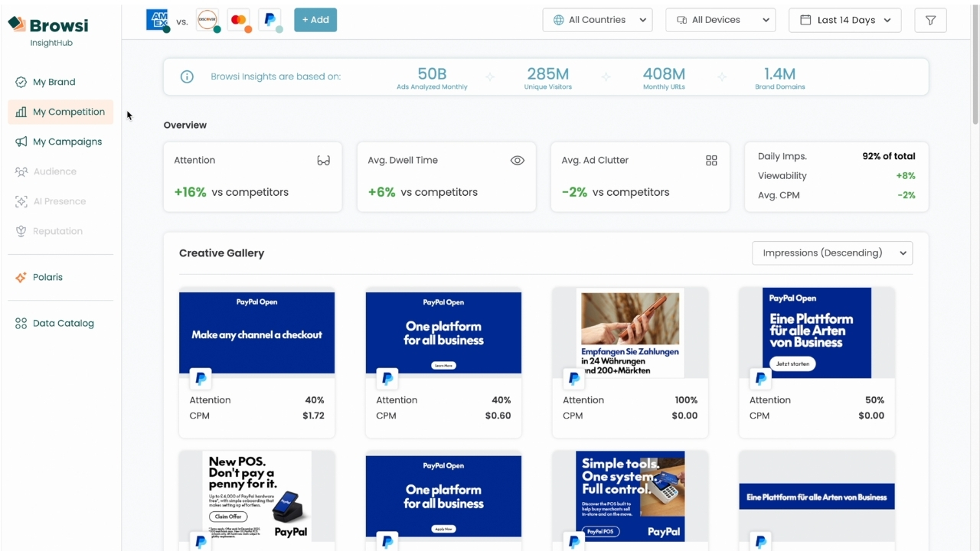The width and height of the screenshot is (980, 551).
Task: Open the filter funnel icon
Action: (930, 20)
